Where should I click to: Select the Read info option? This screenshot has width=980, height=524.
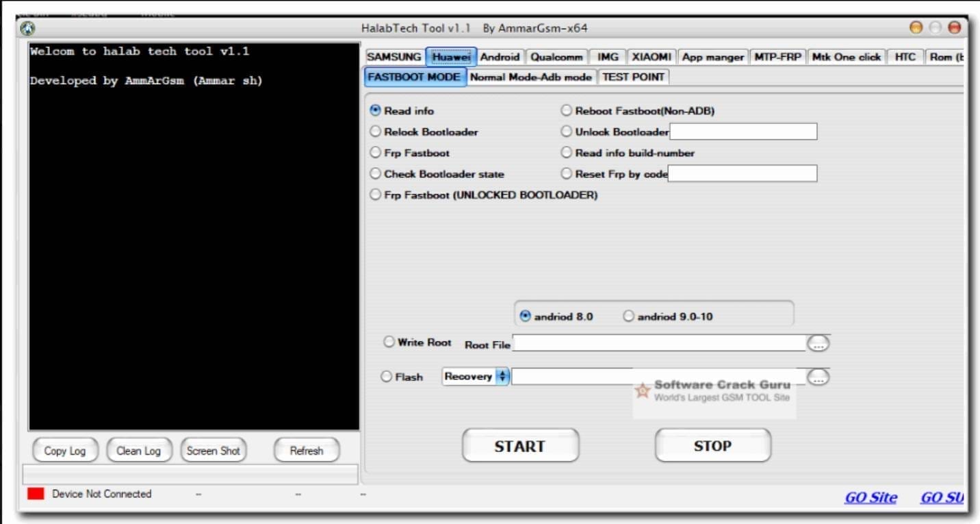click(375, 110)
